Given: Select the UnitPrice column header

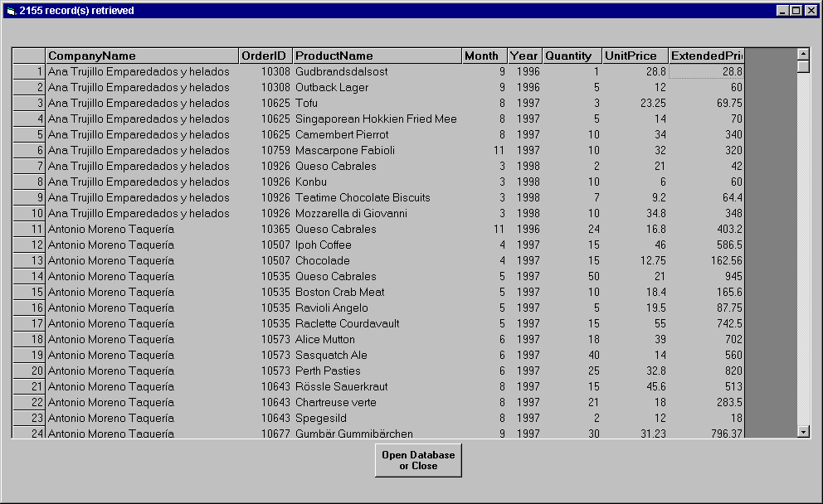Looking at the screenshot, I should pos(636,56).
